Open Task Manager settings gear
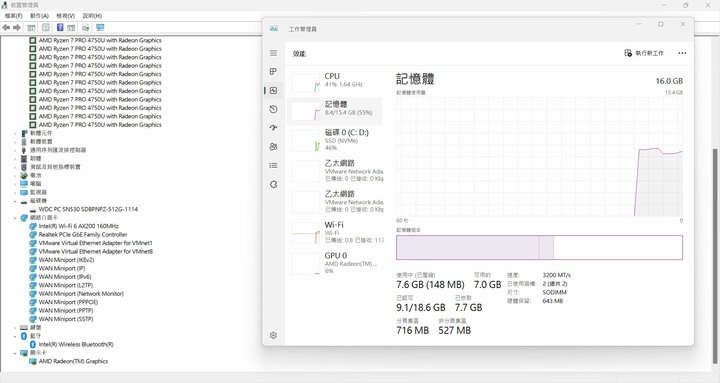The height and width of the screenshot is (383, 720). pos(273,335)
